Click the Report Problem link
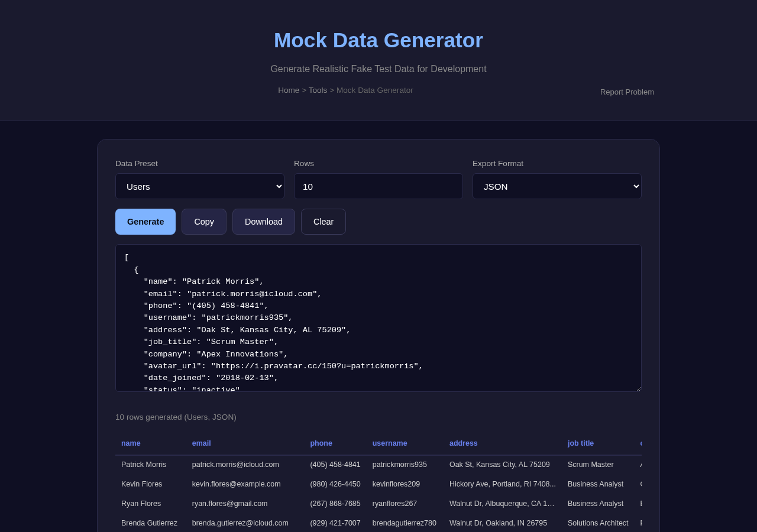The width and height of the screenshot is (757, 532). click(x=627, y=92)
